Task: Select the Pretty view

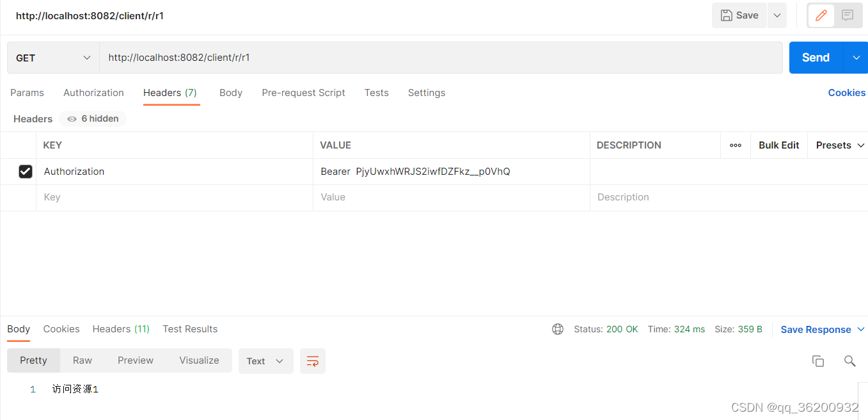Action: (x=33, y=360)
